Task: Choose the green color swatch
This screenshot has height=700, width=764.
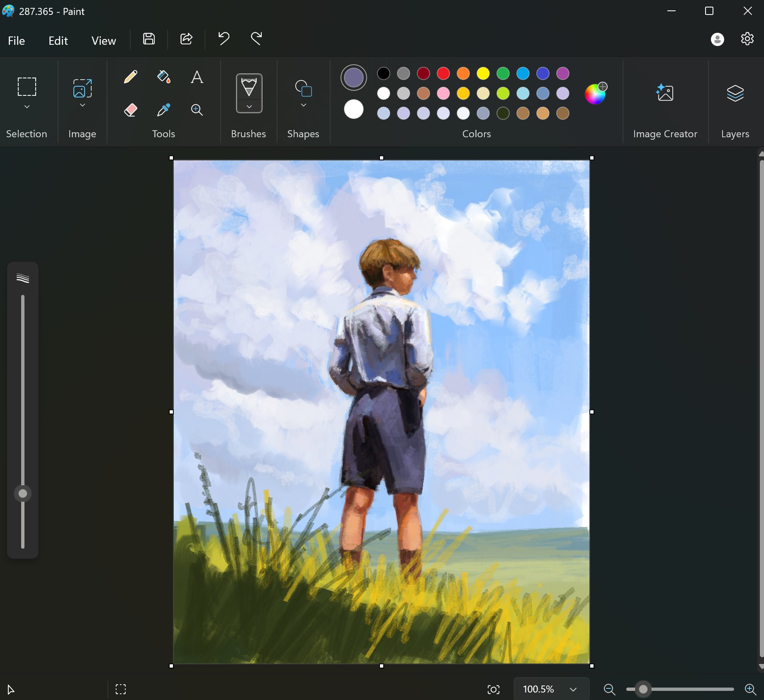Action: pos(503,73)
